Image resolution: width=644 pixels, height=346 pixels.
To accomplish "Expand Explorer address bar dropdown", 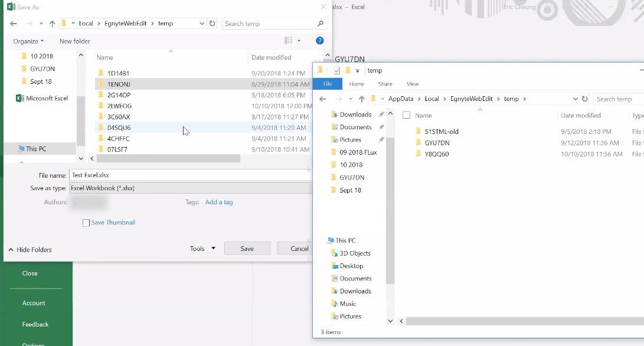I will click(575, 99).
